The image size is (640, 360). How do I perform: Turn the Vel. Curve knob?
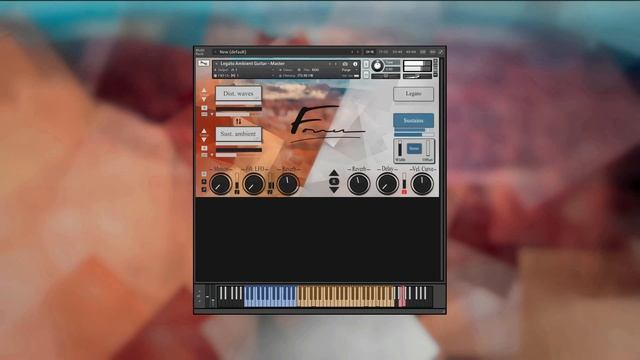tap(422, 184)
